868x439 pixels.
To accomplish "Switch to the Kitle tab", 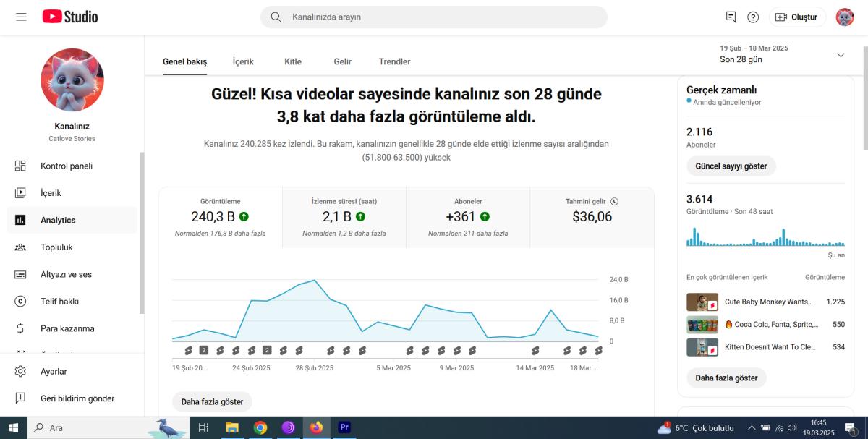I will point(293,61).
